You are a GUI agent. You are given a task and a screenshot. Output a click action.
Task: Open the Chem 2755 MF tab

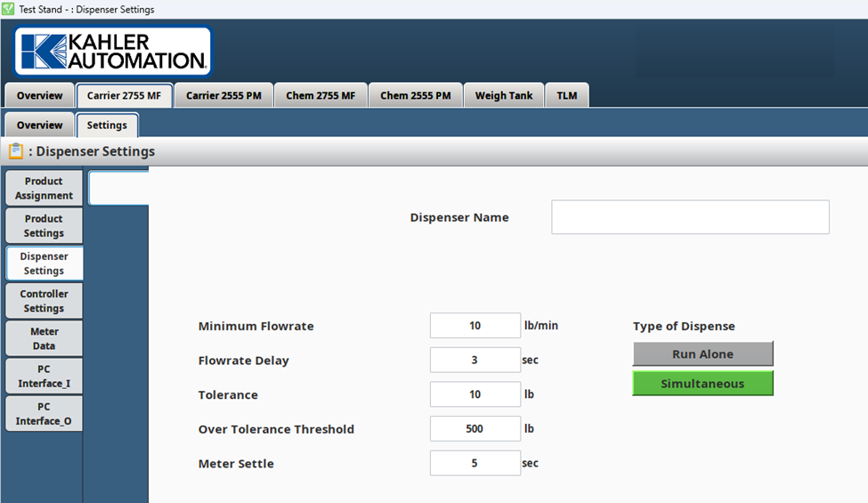(320, 95)
